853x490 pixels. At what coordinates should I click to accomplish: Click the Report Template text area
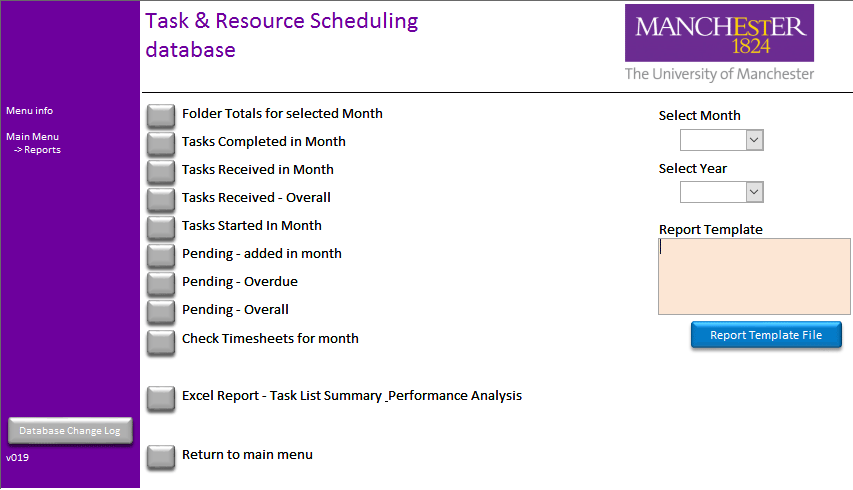coord(754,276)
